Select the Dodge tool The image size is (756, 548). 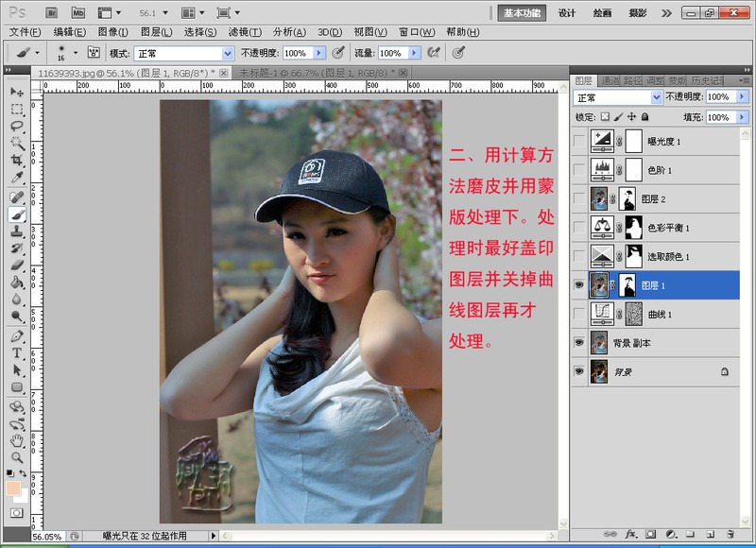[x=17, y=317]
